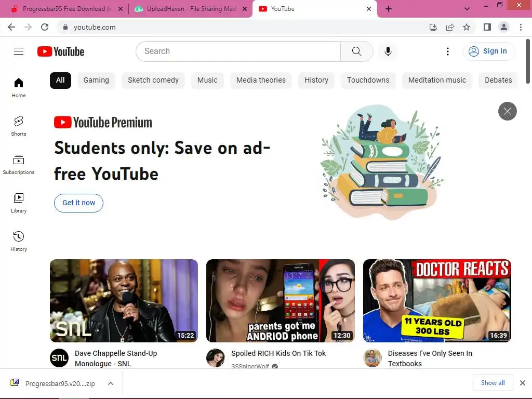Close the Progressbar95 Free Download tab

[121, 9]
